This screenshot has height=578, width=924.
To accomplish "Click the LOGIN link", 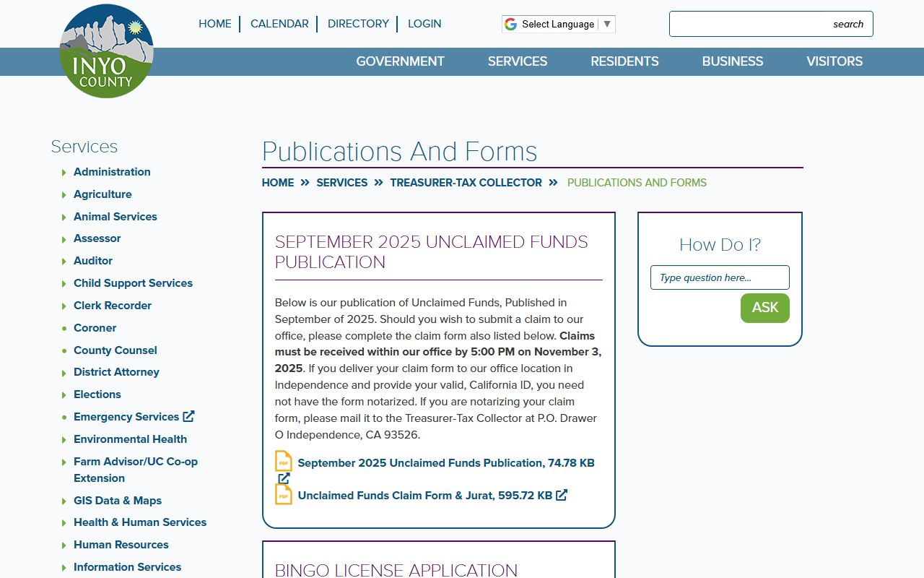I will [424, 24].
